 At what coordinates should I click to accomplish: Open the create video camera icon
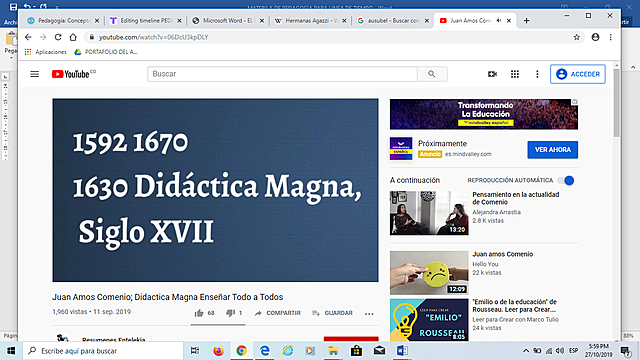pyautogui.click(x=492, y=74)
